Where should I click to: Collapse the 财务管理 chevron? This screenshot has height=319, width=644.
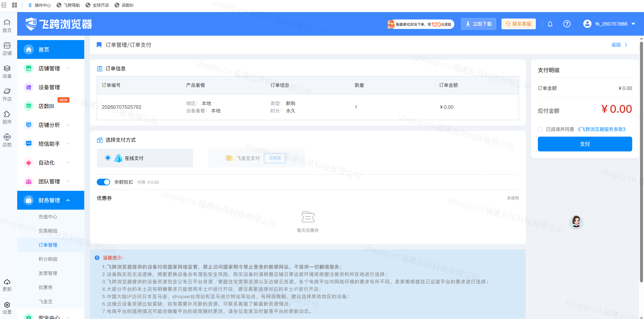(x=68, y=200)
